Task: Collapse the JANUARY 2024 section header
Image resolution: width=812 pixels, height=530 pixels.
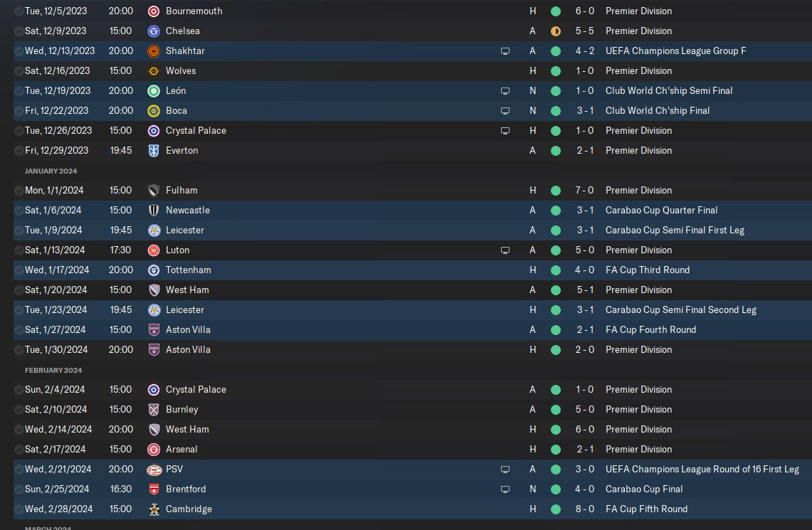Action: 51,171
